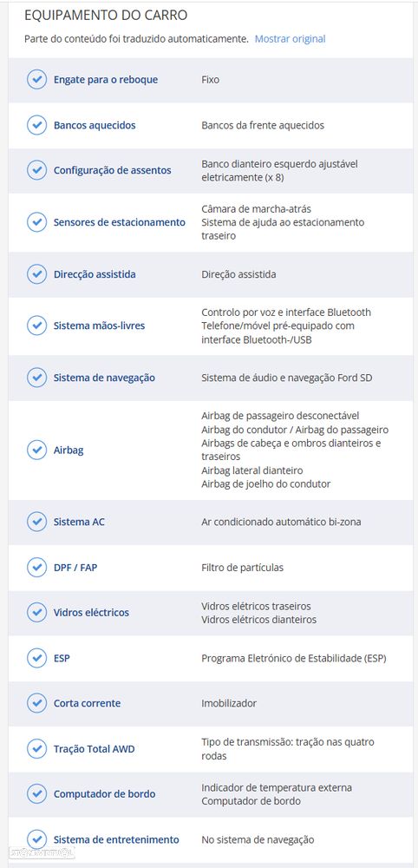Image resolution: width=418 pixels, height=868 pixels.
Task: Click the check circle for Vidros eléctricos
Action: point(36,613)
